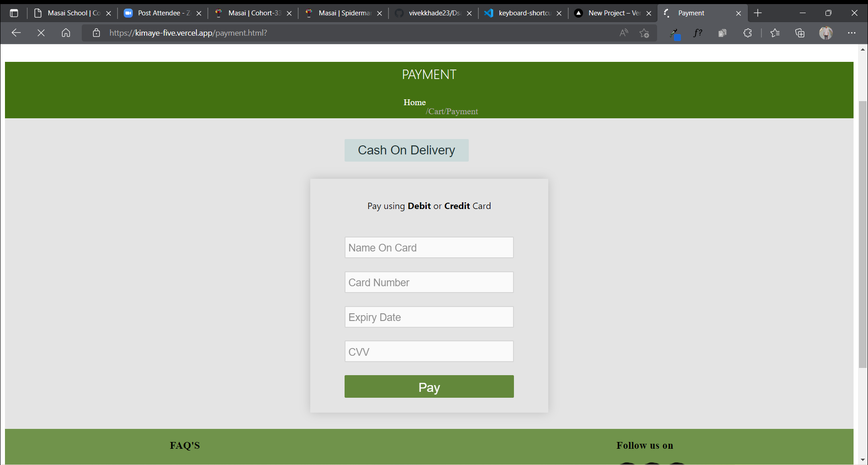Close the Post Attendee tab
868x465 pixels.
coord(199,14)
